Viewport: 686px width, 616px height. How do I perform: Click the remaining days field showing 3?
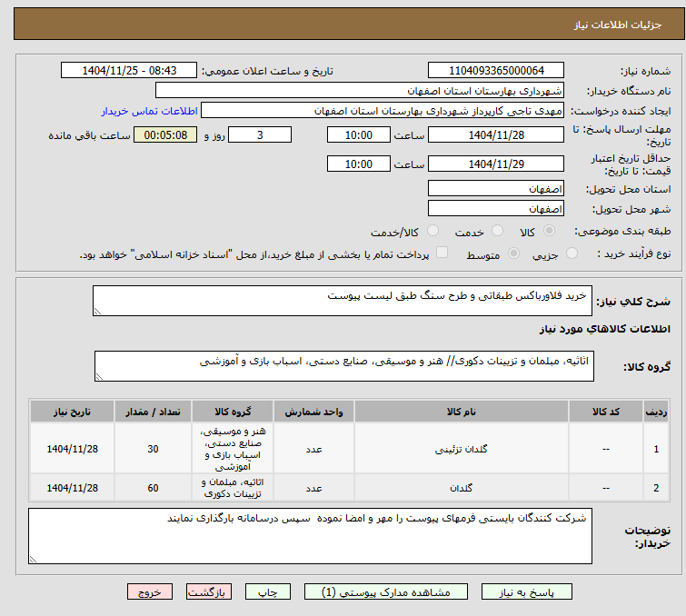click(260, 134)
